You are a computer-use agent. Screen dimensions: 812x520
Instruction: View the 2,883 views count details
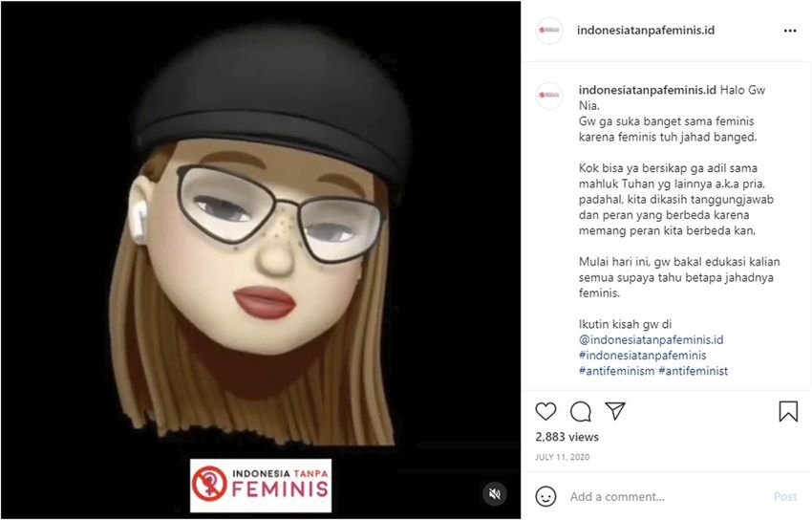point(566,437)
